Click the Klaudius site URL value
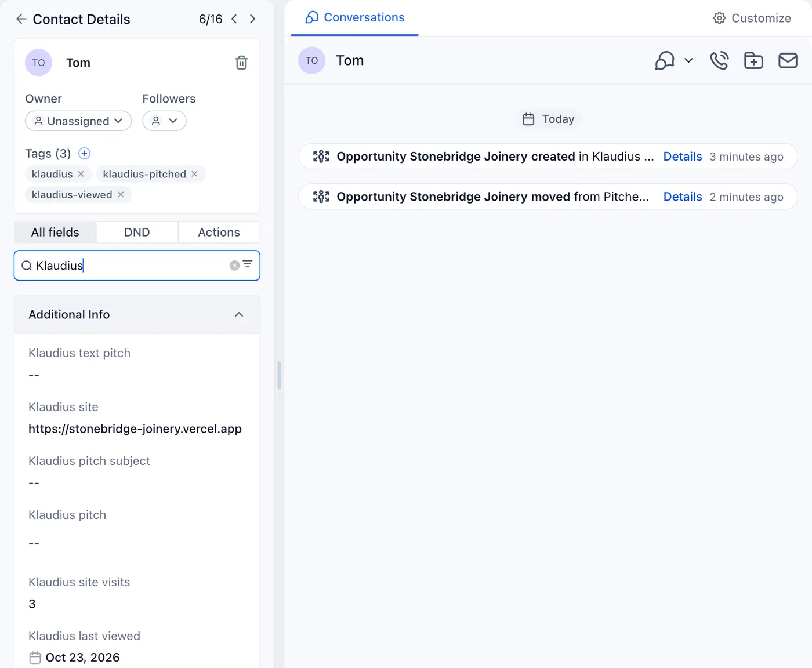 [135, 429]
